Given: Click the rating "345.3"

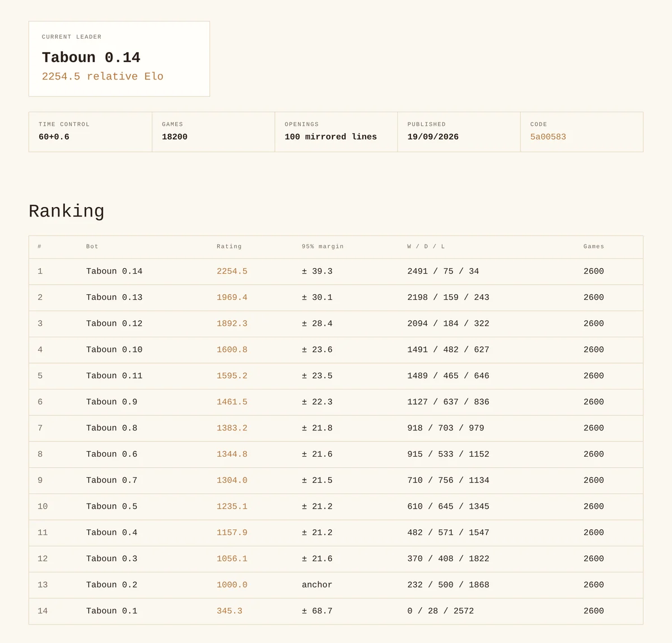Looking at the screenshot, I should point(230,611).
